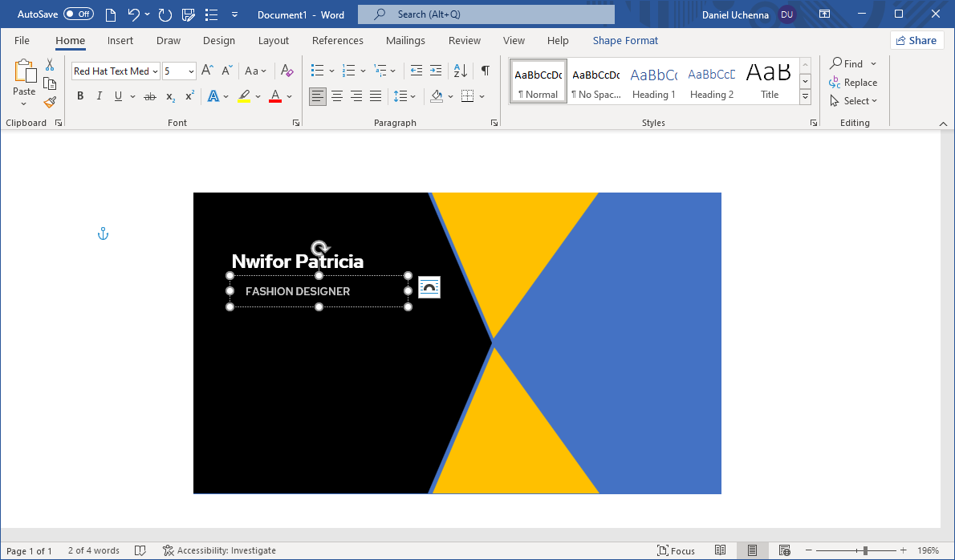Viewport: 955px width, 560px height.
Task: Toggle the AutoSave switch
Action: [78, 14]
